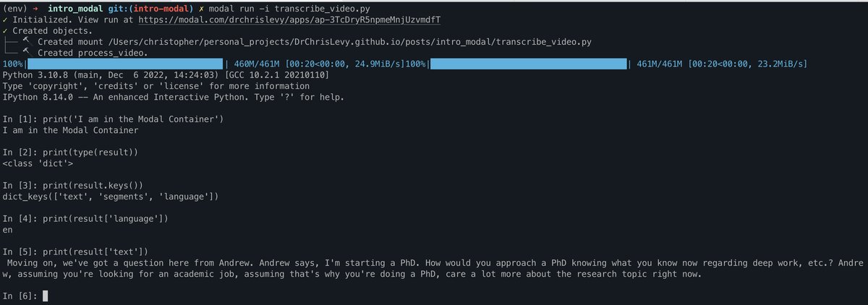Click the red arrow prompt icon
Viewport: 868px width, 305px height.
tap(33, 9)
